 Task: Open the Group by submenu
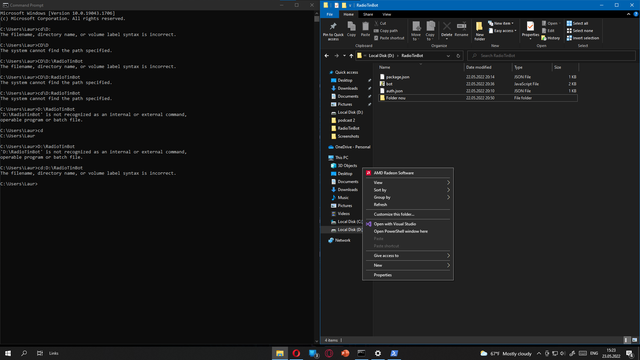point(408,197)
